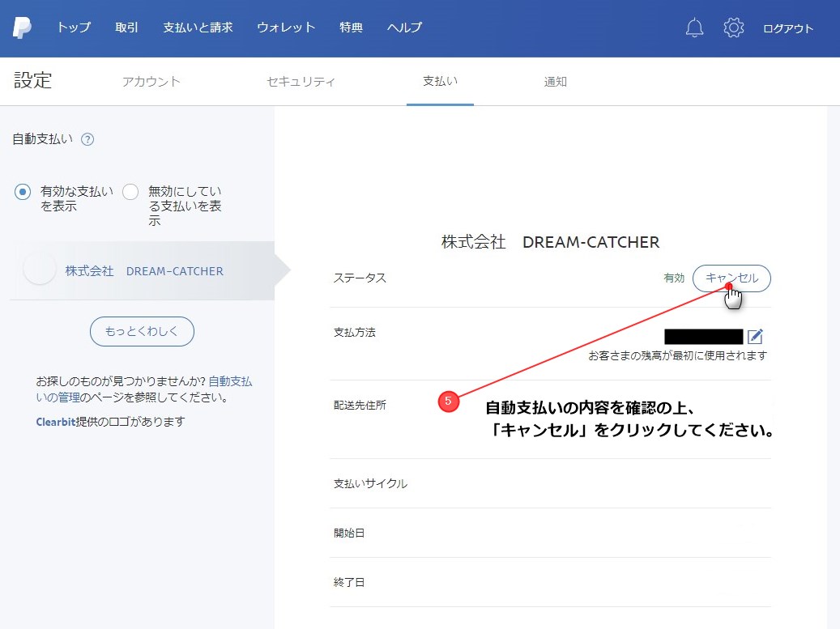Switch to the アカウント tab
The width and height of the screenshot is (840, 629).
[x=151, y=82]
